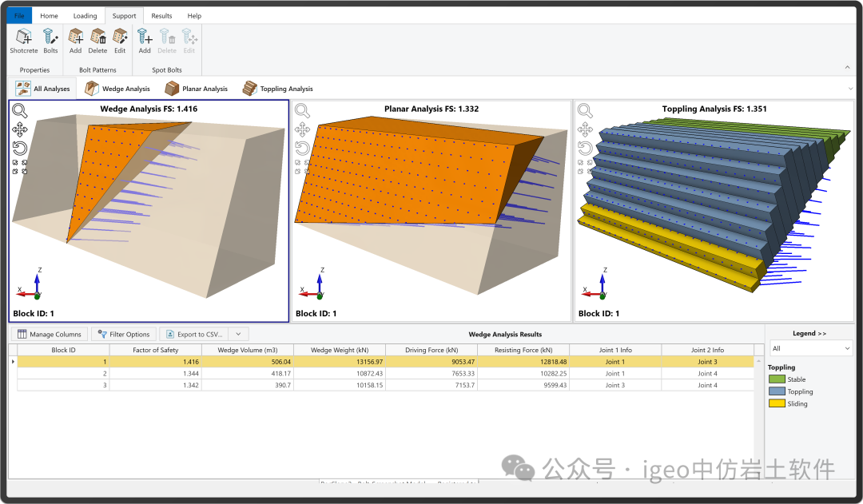Expand the Export to CSV dropdown arrow
Image resolution: width=863 pixels, height=504 pixels.
coord(238,334)
